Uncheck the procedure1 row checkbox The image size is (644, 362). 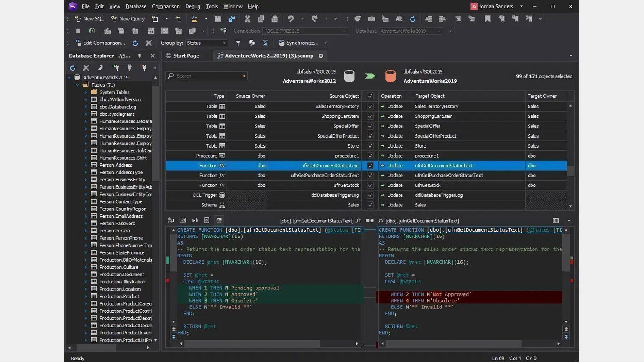370,156
